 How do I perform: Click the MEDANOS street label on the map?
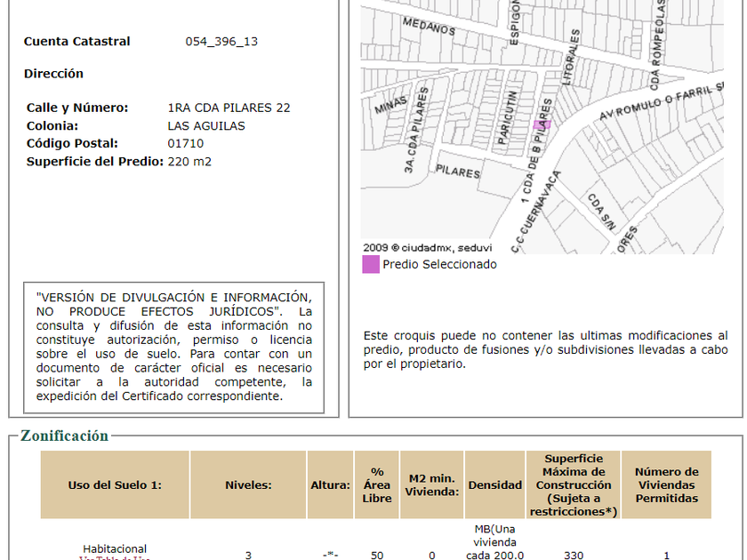point(429,28)
